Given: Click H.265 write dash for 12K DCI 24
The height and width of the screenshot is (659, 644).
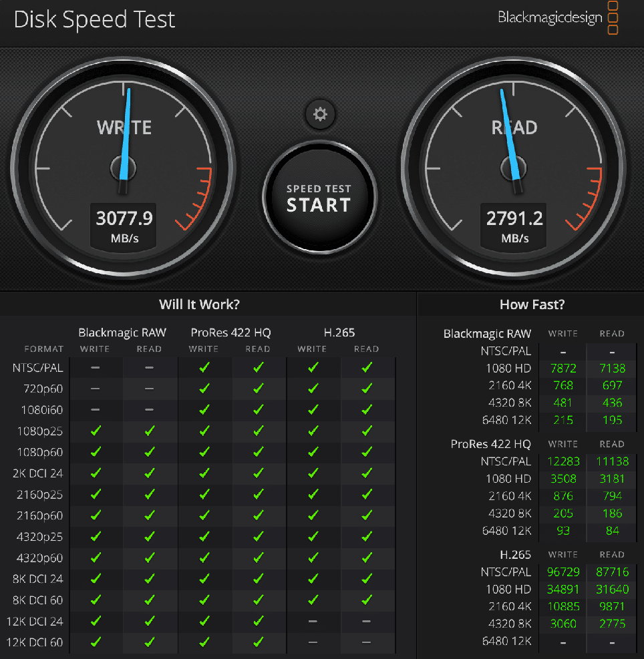Looking at the screenshot, I should click(313, 621).
